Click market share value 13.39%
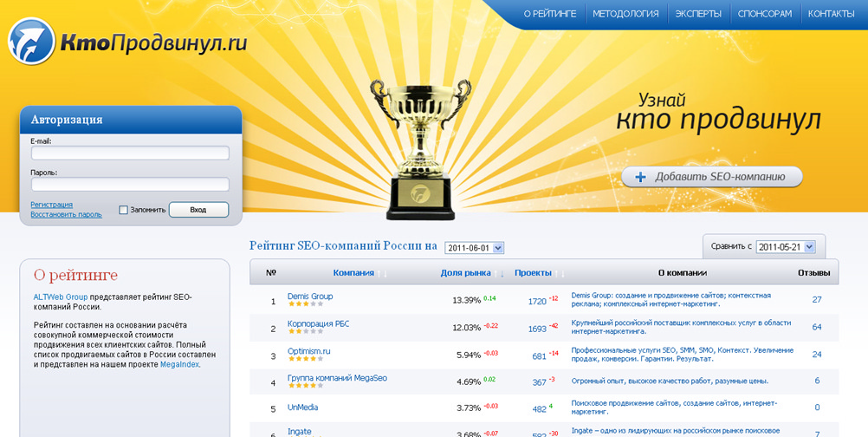Screen dimensions: 868x437 point(467,300)
